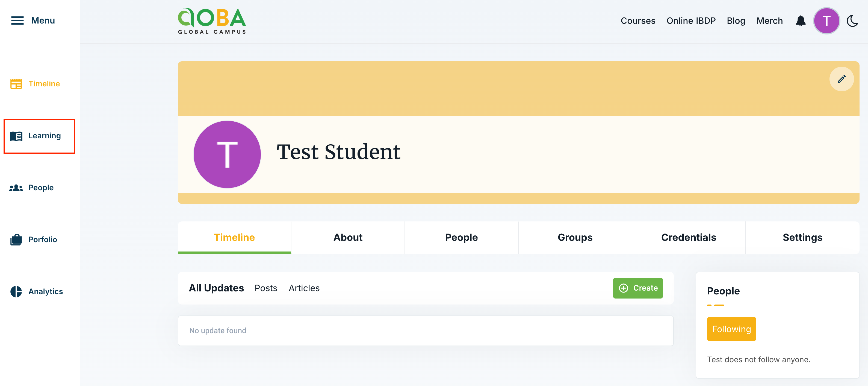Open the Online IBDP navigation link
The image size is (868, 386).
tap(691, 21)
